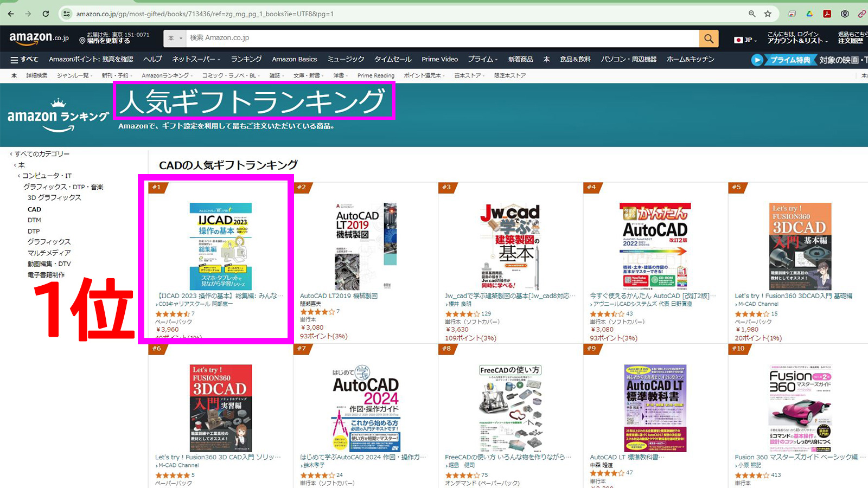Screen dimensions: 868x488
Task: Open the ヘルプ link
Action: (x=152, y=59)
